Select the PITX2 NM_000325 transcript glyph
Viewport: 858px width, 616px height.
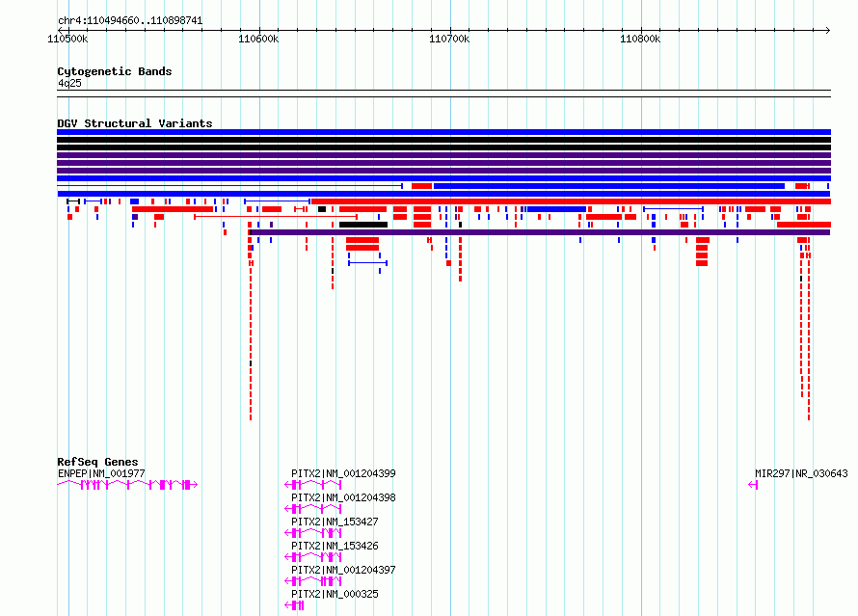[294, 605]
